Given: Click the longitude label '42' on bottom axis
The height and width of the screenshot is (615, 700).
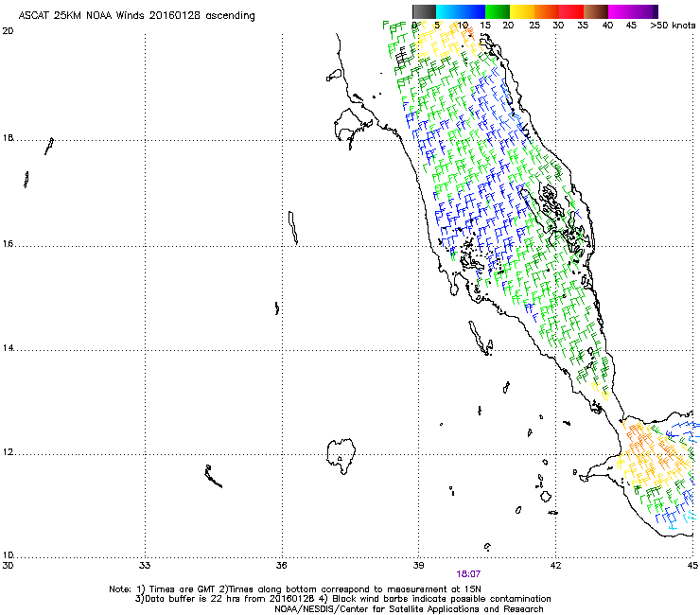Looking at the screenshot, I should tap(555, 566).
